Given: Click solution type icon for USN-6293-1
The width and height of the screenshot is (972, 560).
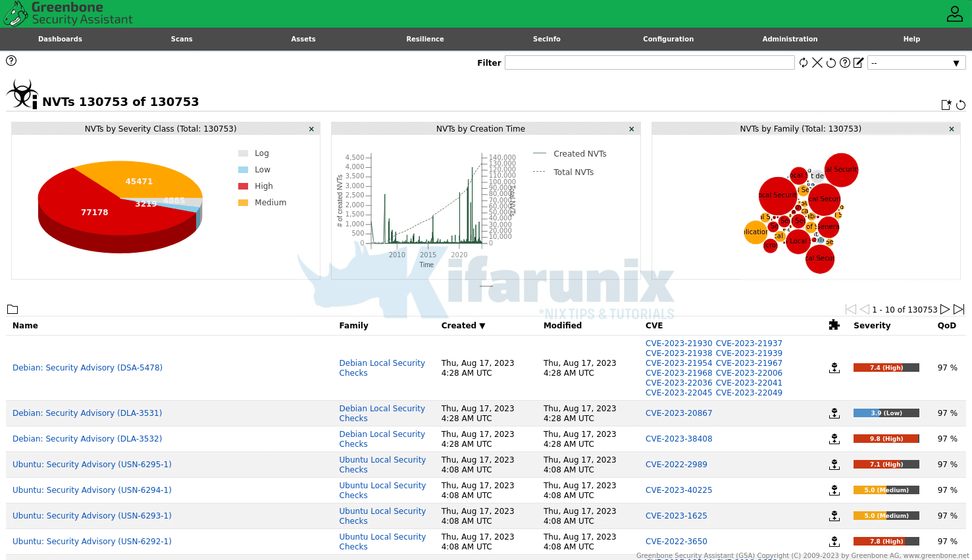Looking at the screenshot, I should 834,516.
